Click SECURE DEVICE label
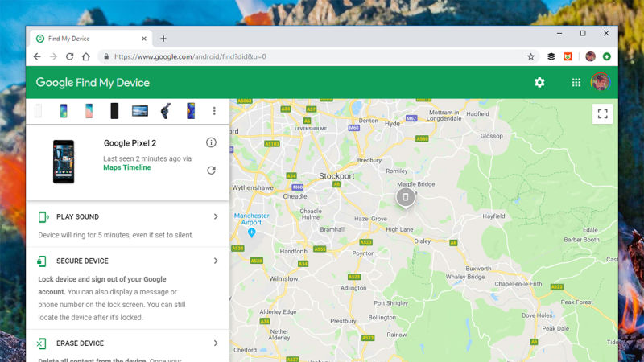This screenshot has width=644, height=362. click(x=82, y=261)
